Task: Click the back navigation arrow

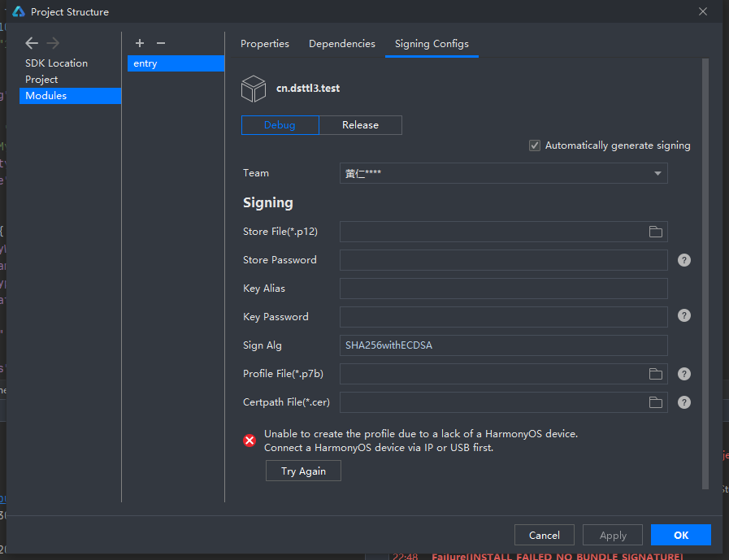Action: [32, 43]
